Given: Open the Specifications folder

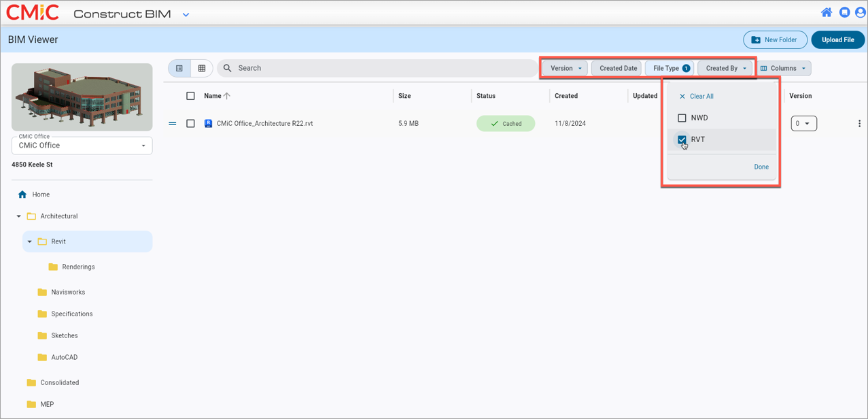Looking at the screenshot, I should (72, 314).
